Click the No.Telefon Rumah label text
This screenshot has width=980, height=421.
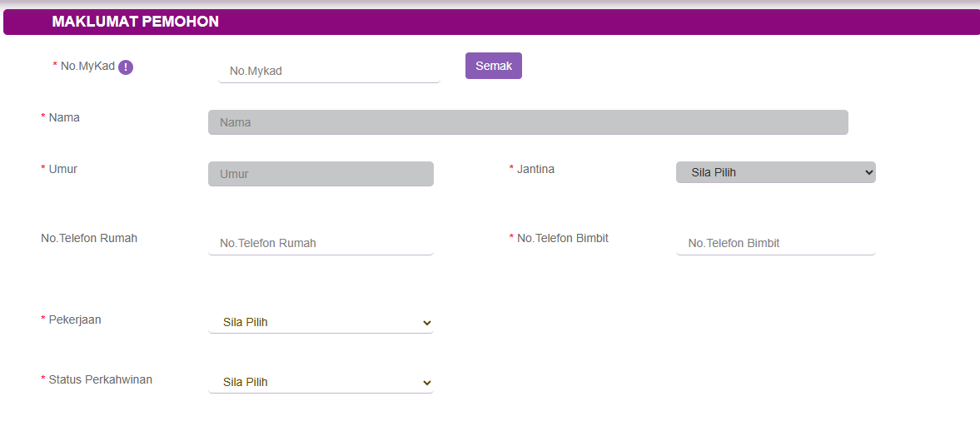[89, 238]
